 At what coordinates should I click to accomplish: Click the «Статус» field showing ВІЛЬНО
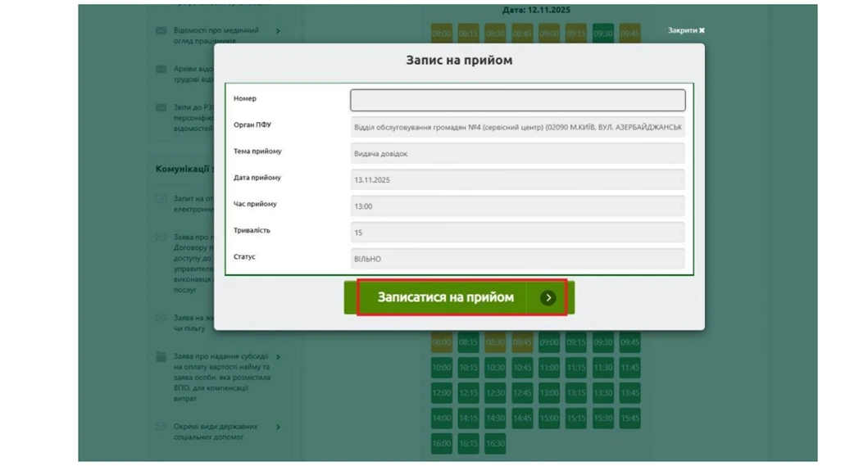pyautogui.click(x=517, y=259)
